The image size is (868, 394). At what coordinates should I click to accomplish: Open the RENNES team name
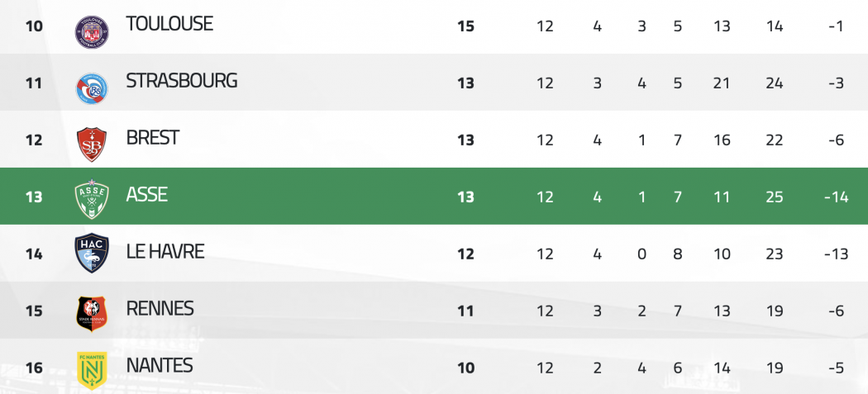160,309
